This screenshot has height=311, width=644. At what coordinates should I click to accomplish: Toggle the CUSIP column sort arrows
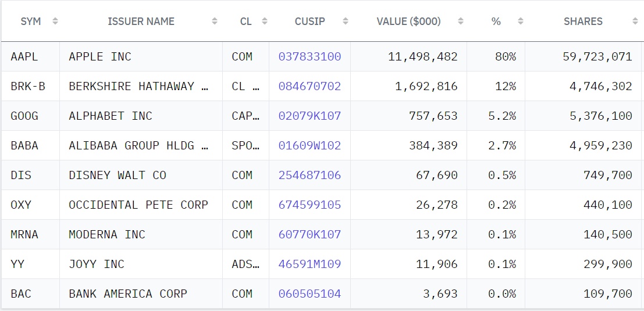346,22
